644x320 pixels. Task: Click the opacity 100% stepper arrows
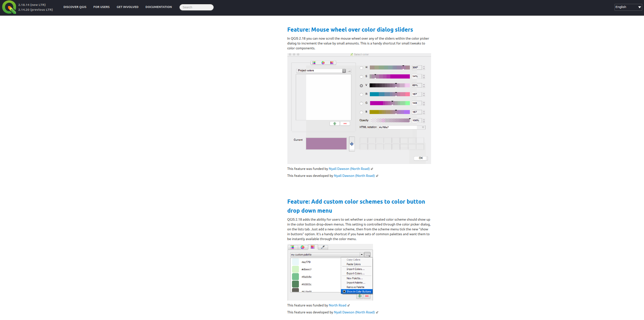click(x=424, y=121)
